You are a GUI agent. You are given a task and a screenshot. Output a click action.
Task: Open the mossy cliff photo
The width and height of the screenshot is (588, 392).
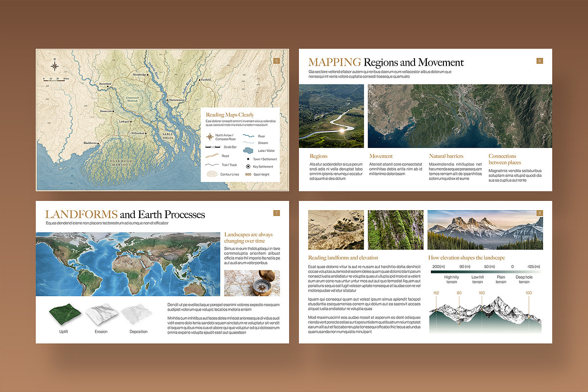[396, 230]
